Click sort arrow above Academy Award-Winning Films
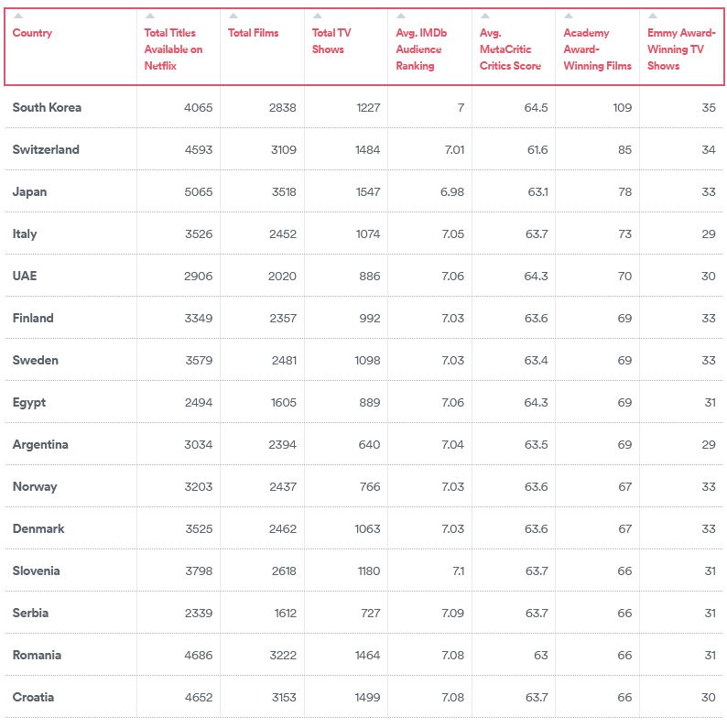This screenshot has width=727, height=728. point(569,16)
